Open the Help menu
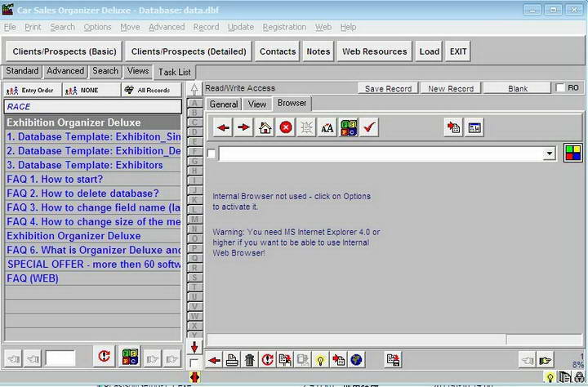Viewport: 588px width, 387px height. 349,27
